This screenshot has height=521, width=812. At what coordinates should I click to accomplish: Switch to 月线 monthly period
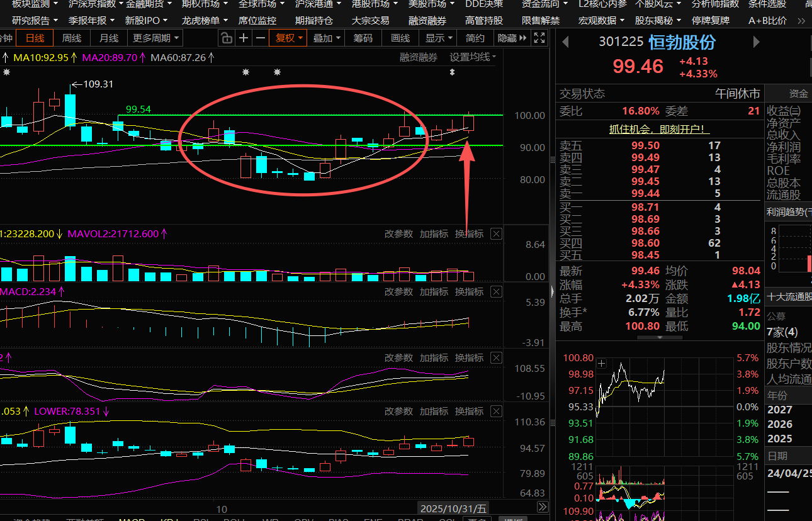pos(109,38)
